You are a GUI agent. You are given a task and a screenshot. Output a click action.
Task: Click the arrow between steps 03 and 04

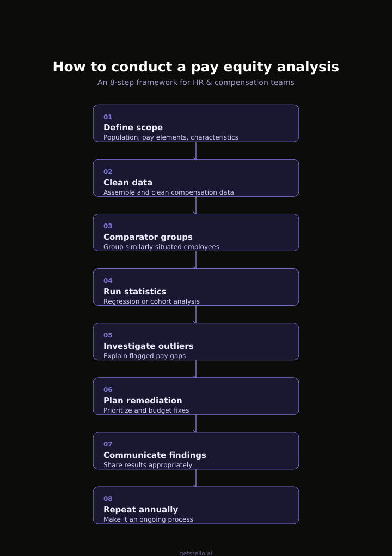click(195, 260)
